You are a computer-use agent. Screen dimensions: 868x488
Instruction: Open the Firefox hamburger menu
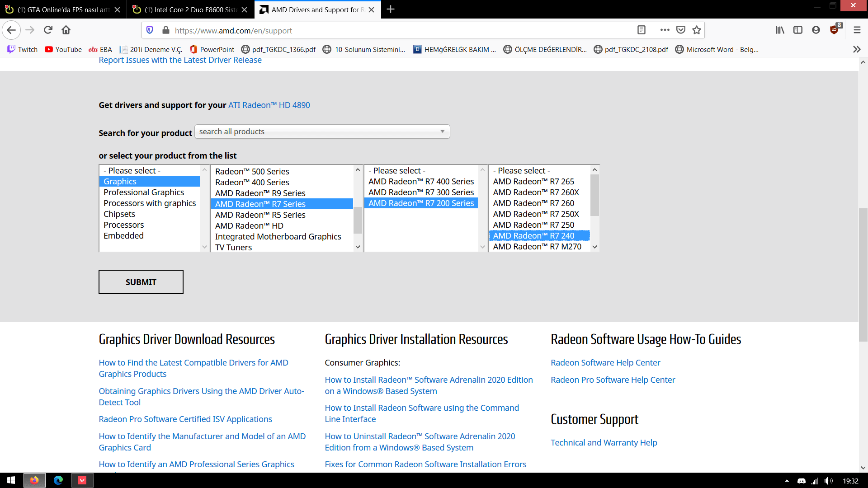click(x=857, y=30)
